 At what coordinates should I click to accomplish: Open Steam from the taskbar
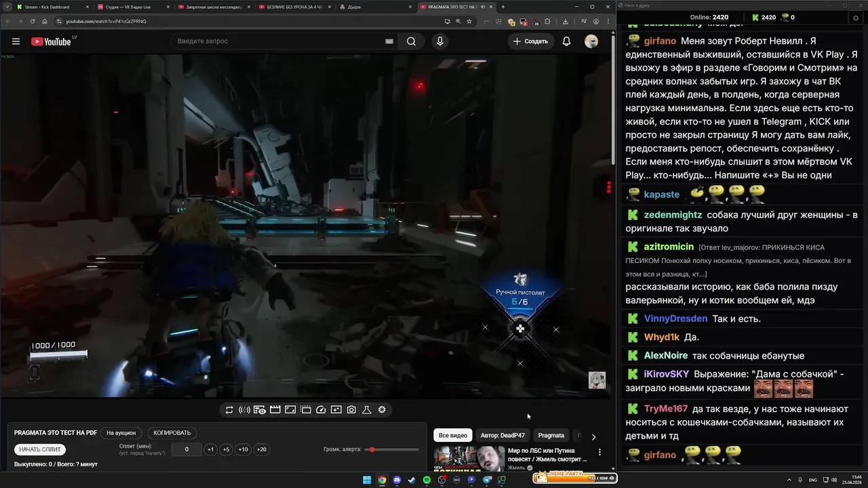[x=412, y=480]
